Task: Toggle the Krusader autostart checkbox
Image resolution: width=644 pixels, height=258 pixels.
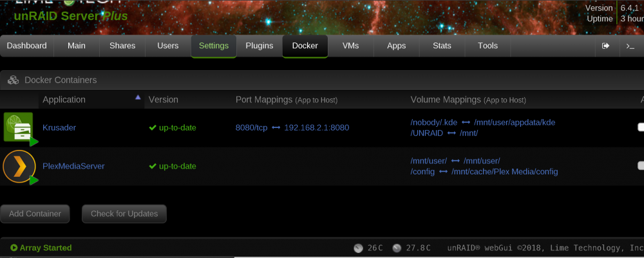Action: click(641, 127)
